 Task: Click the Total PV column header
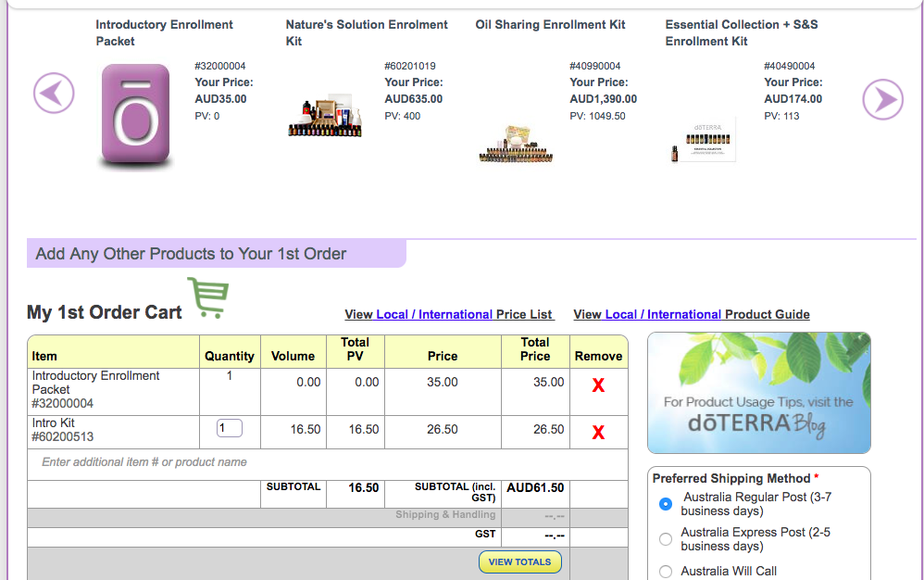(x=356, y=349)
